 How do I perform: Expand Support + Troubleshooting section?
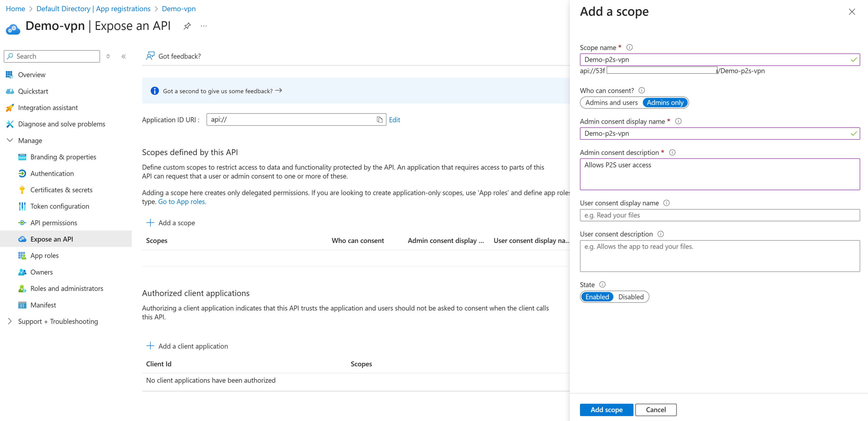10,321
